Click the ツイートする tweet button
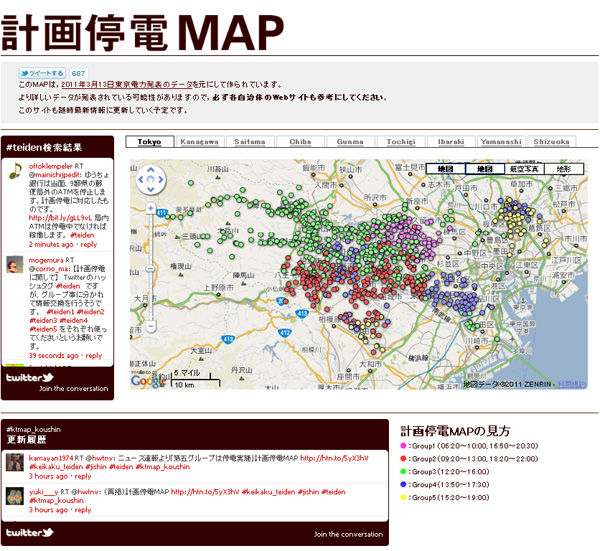The height and width of the screenshot is (551, 600). click(42, 73)
